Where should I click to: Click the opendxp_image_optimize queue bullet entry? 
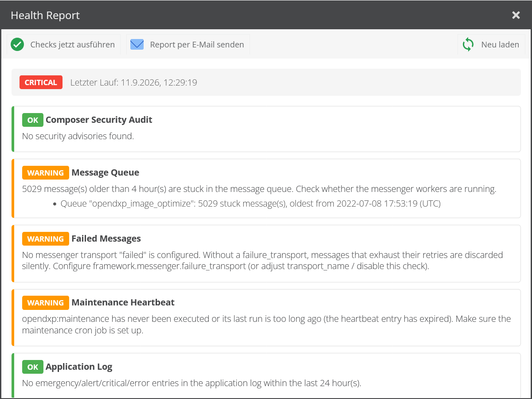tap(250, 204)
